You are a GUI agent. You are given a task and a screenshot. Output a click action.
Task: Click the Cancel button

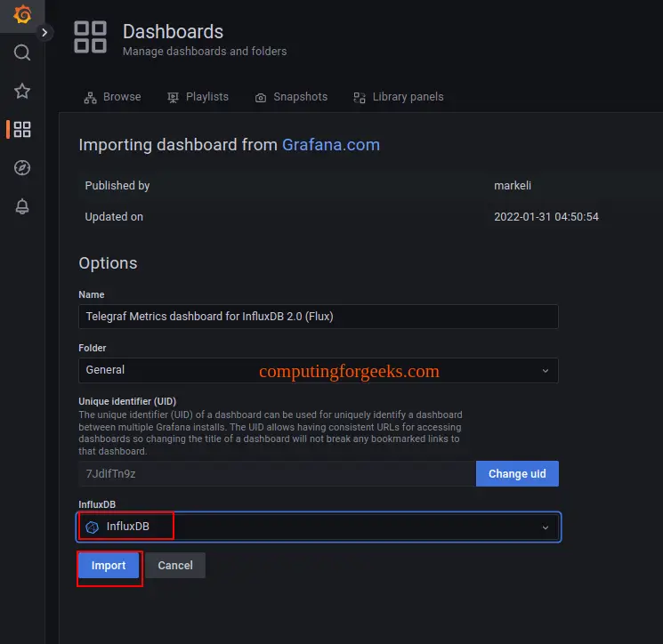coord(175,566)
